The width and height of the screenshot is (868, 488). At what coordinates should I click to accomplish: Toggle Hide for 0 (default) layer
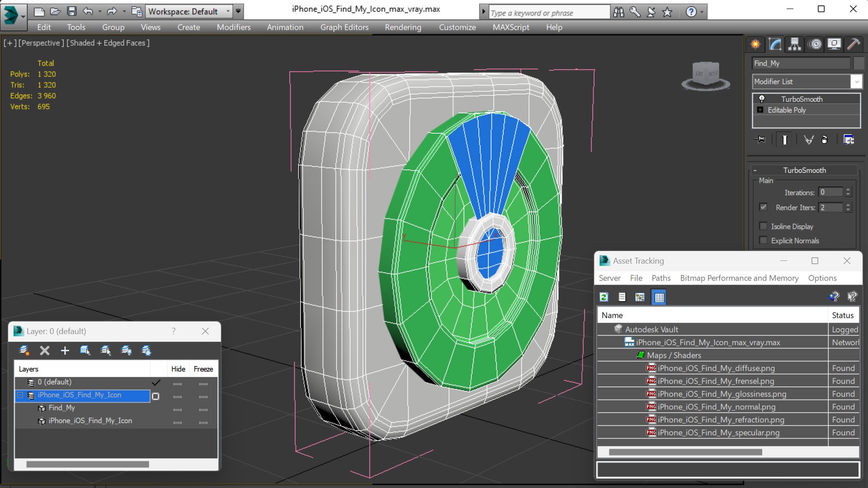coord(178,384)
